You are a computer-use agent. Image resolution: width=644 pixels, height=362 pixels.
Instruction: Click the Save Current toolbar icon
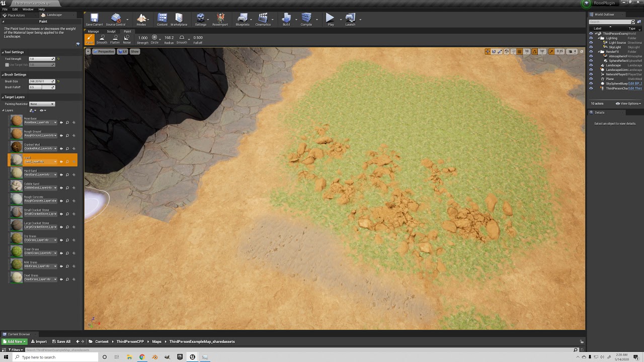[x=94, y=20]
